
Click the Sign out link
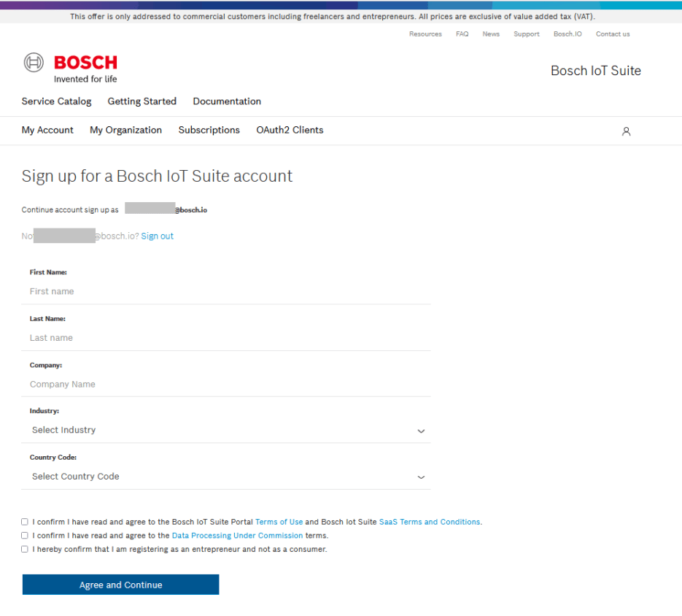[157, 236]
